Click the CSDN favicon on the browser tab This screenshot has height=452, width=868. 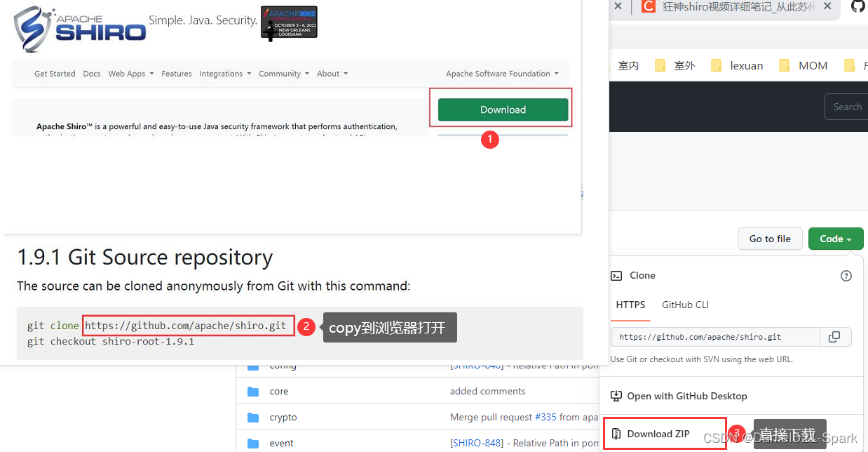649,6
